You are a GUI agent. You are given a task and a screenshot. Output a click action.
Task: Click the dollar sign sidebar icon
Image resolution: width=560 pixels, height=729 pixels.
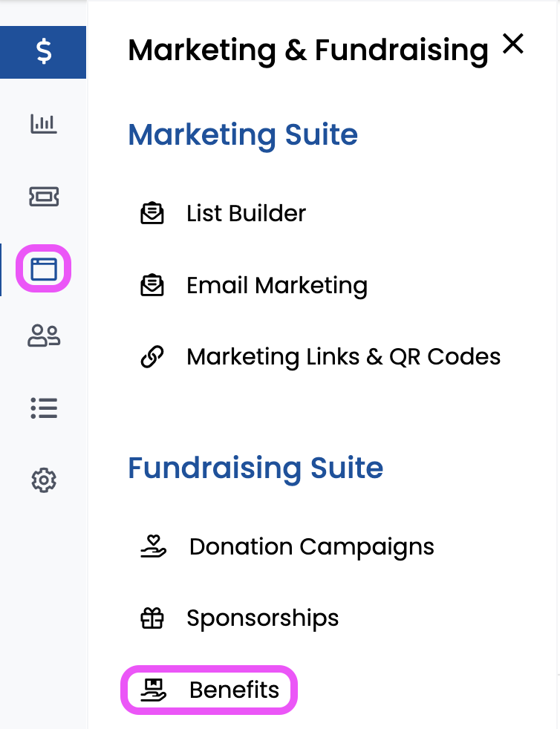[44, 52]
